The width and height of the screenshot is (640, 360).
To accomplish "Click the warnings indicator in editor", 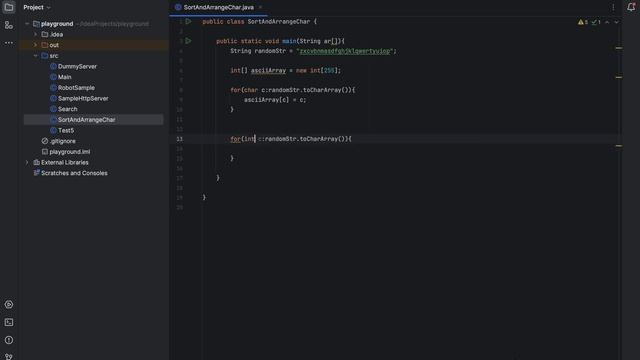I will click(583, 22).
